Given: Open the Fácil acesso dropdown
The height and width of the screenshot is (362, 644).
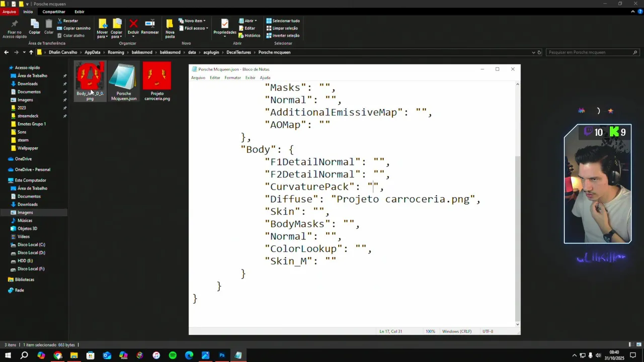Looking at the screenshot, I should click(193, 28).
